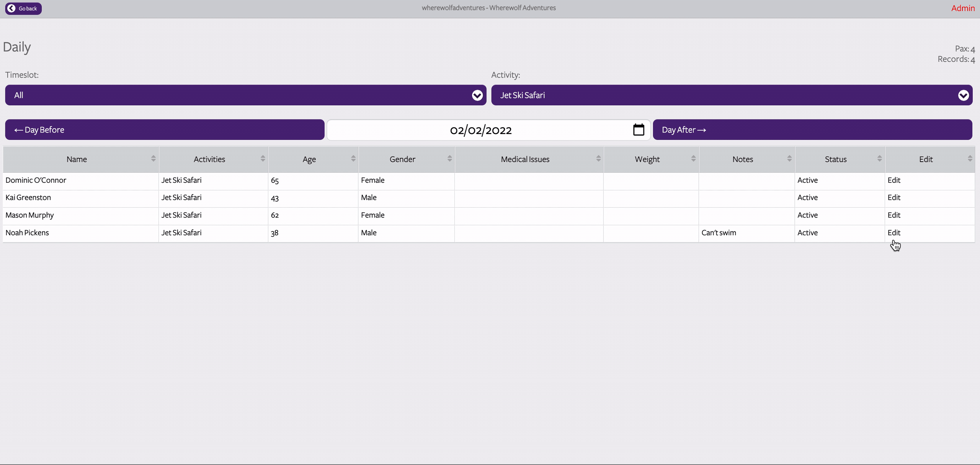Viewport: 980px width, 465px height.
Task: Sort by Age column arrows
Action: (x=353, y=159)
